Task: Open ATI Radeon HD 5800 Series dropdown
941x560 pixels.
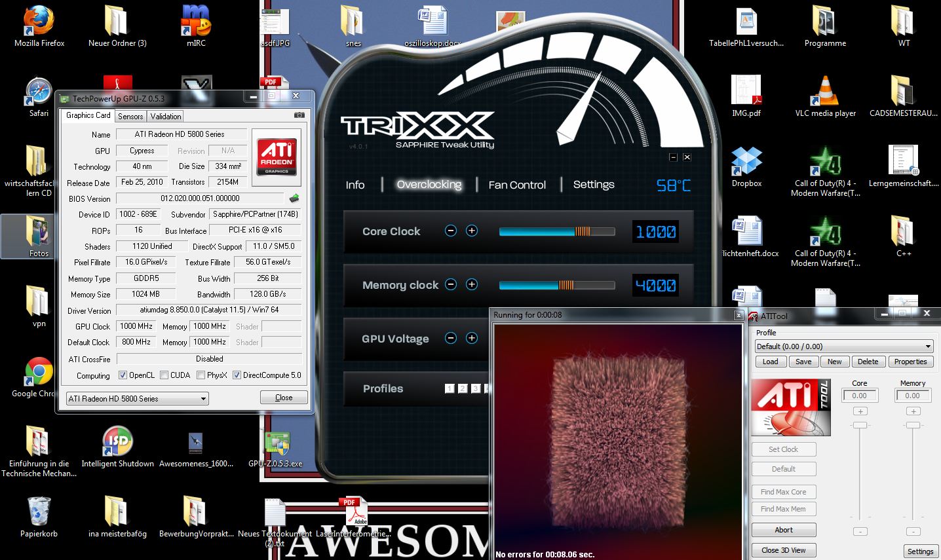Action: coord(138,398)
